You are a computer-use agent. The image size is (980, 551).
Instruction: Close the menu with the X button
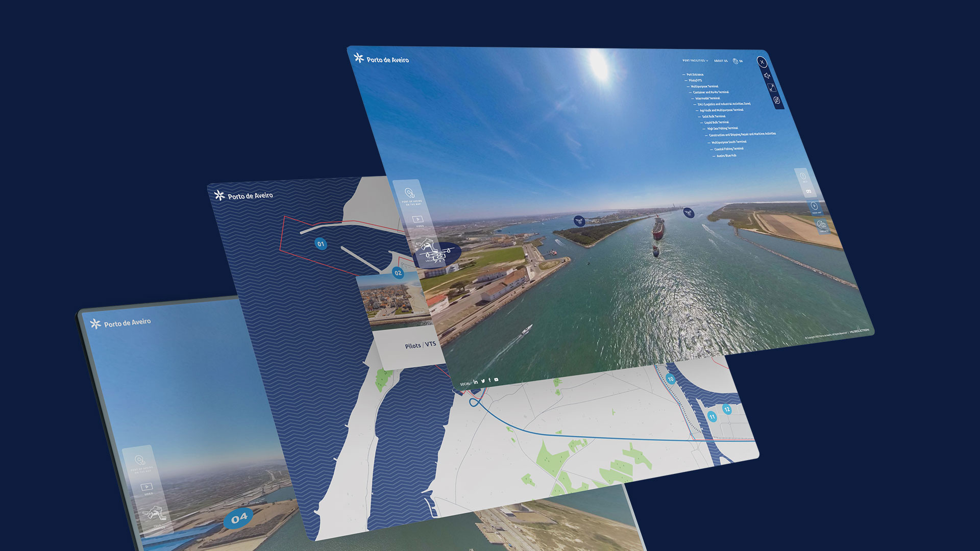click(x=762, y=62)
